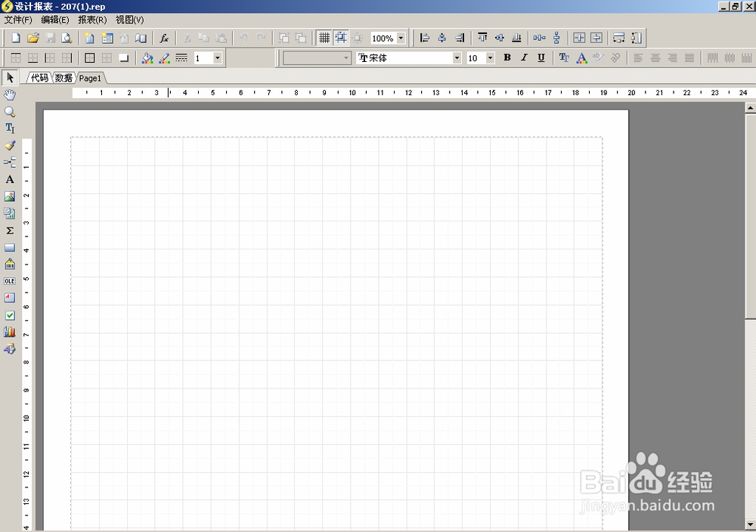Pick the font color

click(581, 58)
